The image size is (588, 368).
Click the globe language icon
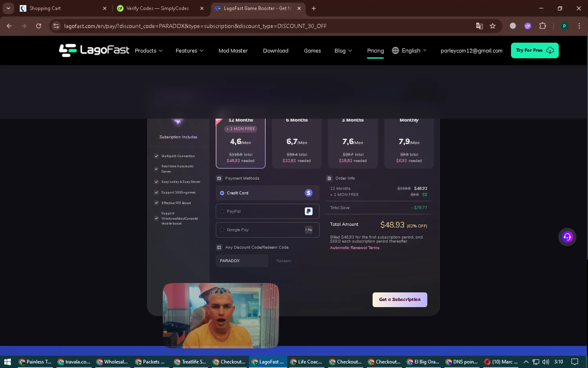395,51
